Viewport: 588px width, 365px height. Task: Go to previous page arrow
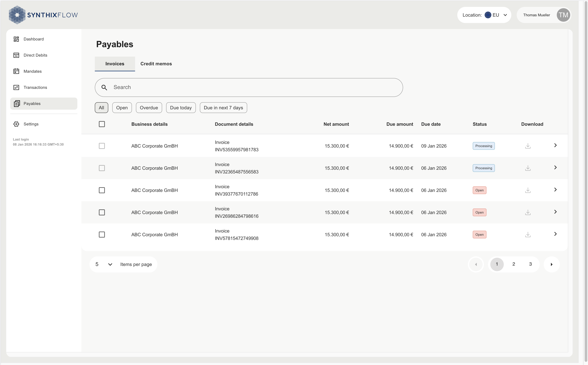476,264
